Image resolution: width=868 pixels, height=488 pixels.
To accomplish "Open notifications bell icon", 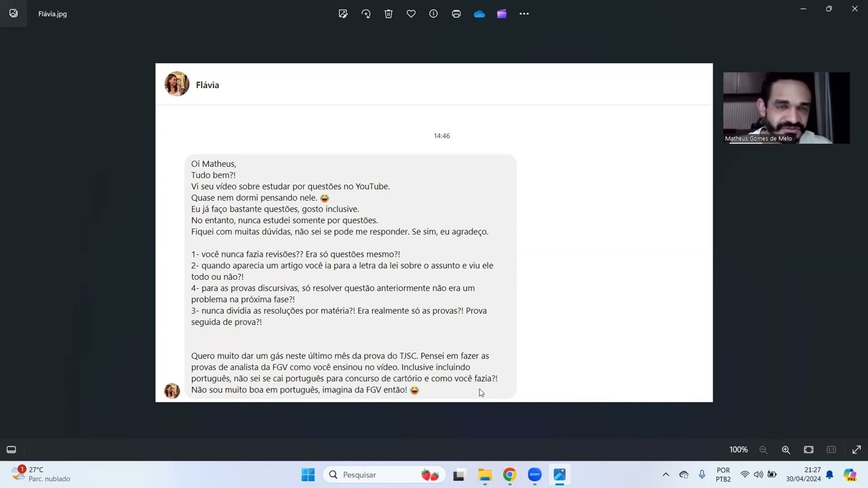I will pyautogui.click(x=829, y=474).
